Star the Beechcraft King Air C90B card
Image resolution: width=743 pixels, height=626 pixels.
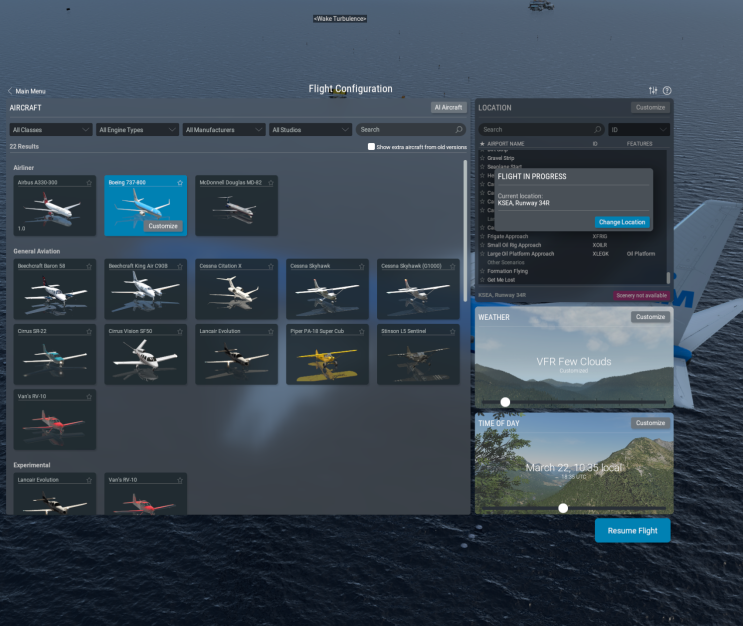(180, 266)
